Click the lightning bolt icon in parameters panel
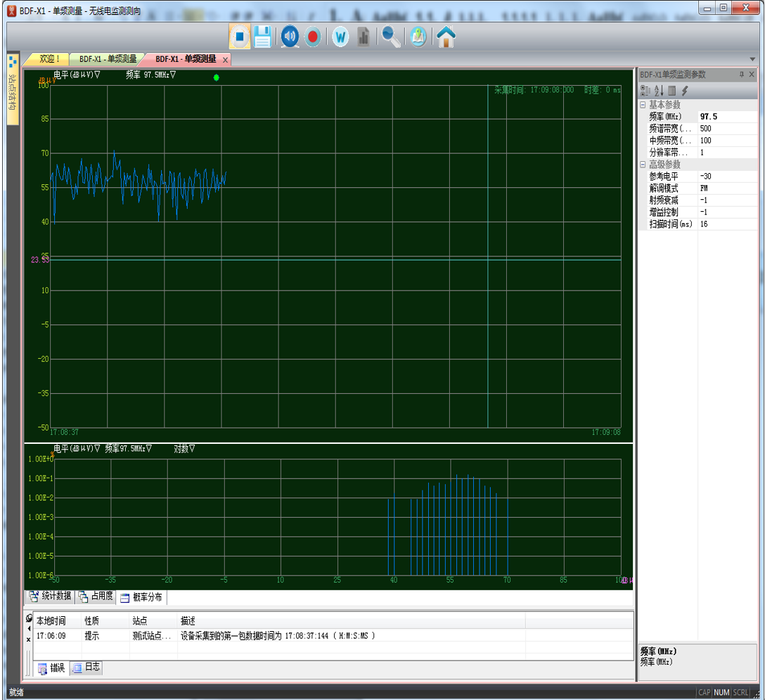This screenshot has width=765, height=700. (x=684, y=91)
